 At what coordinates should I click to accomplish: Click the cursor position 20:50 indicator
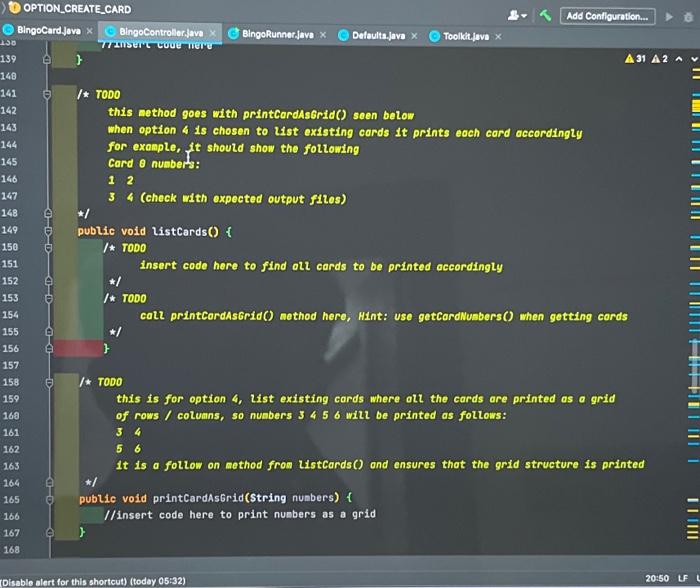point(657,578)
